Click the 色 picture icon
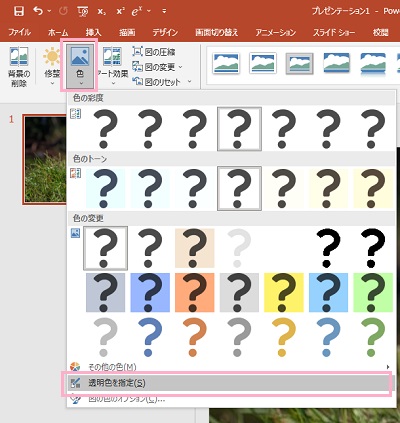The width and height of the screenshot is (400, 423). click(x=80, y=56)
